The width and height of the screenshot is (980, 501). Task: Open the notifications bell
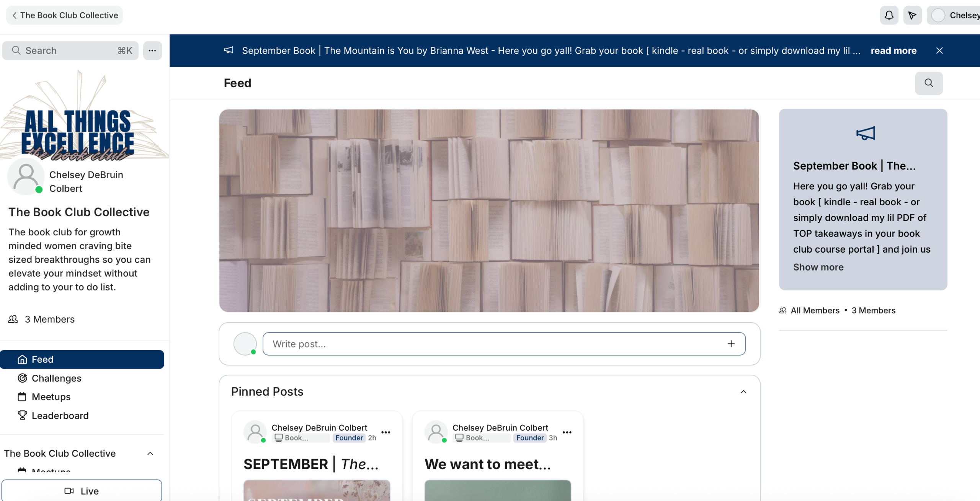(889, 15)
